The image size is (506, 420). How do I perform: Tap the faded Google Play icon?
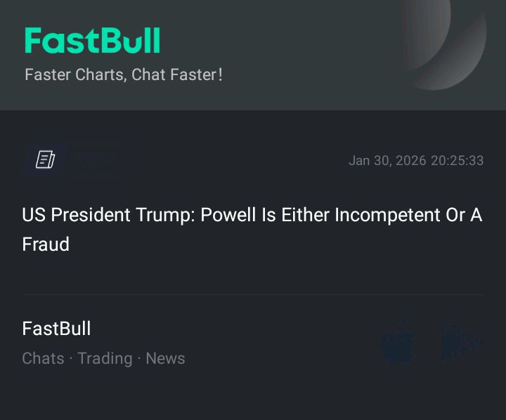tap(461, 342)
